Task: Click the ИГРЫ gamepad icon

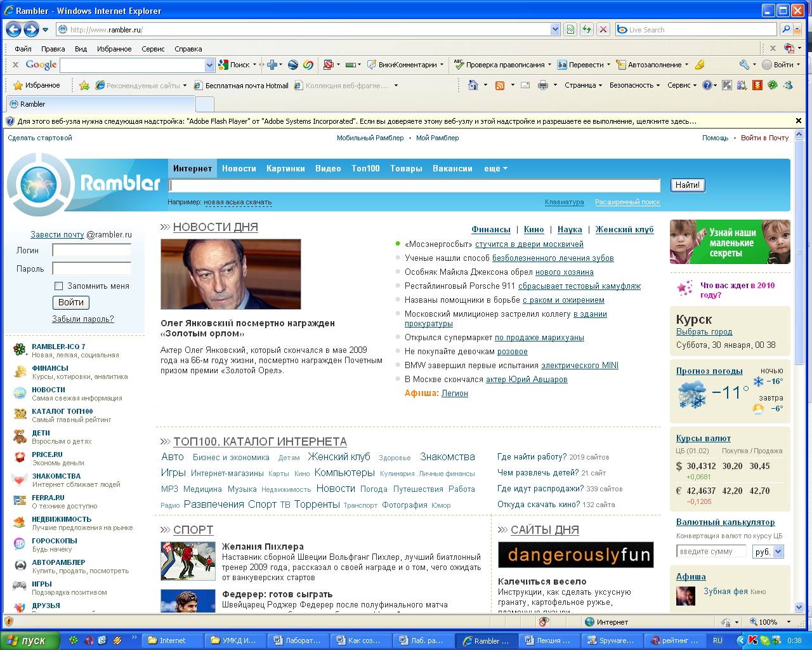Action: click(x=20, y=585)
